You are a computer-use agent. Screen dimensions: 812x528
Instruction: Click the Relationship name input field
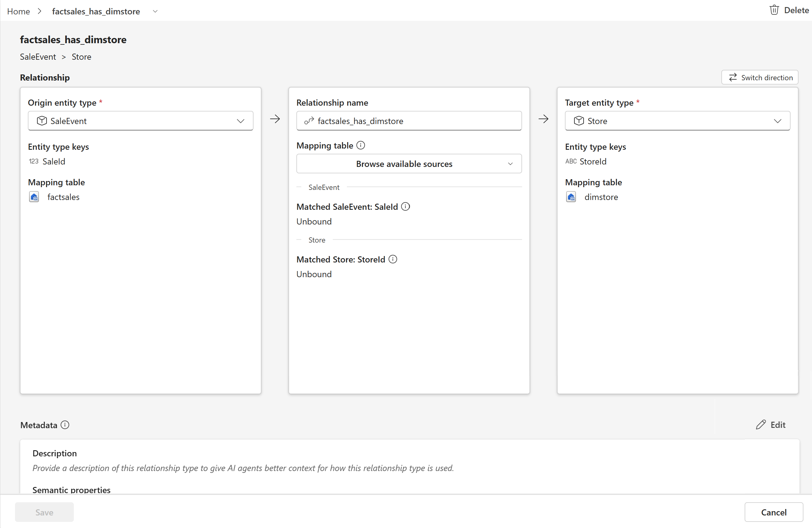(409, 121)
